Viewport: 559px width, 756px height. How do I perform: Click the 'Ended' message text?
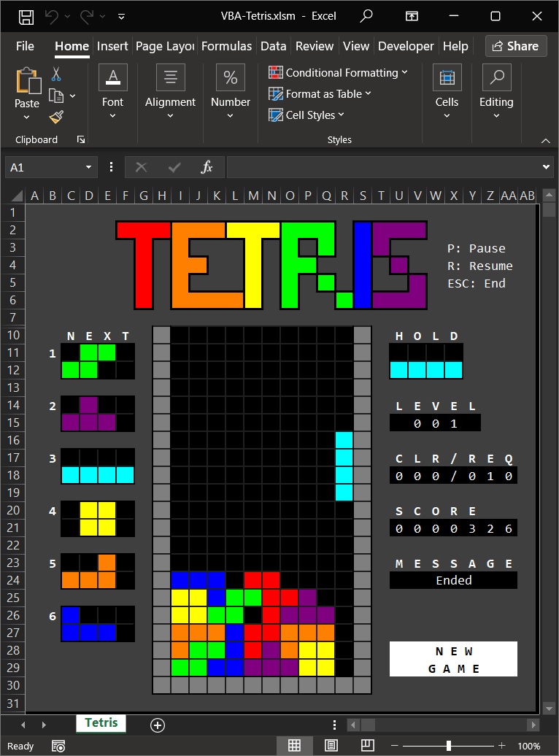click(454, 581)
